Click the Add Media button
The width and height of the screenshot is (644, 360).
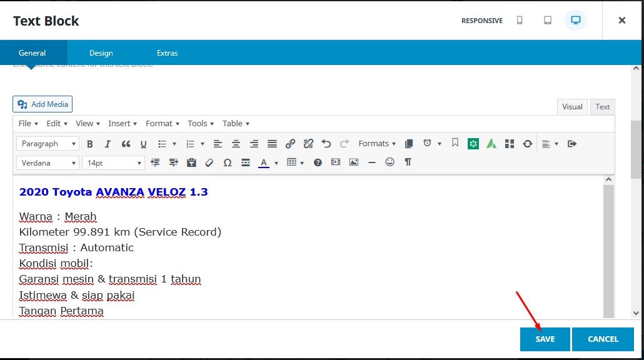[x=43, y=104]
